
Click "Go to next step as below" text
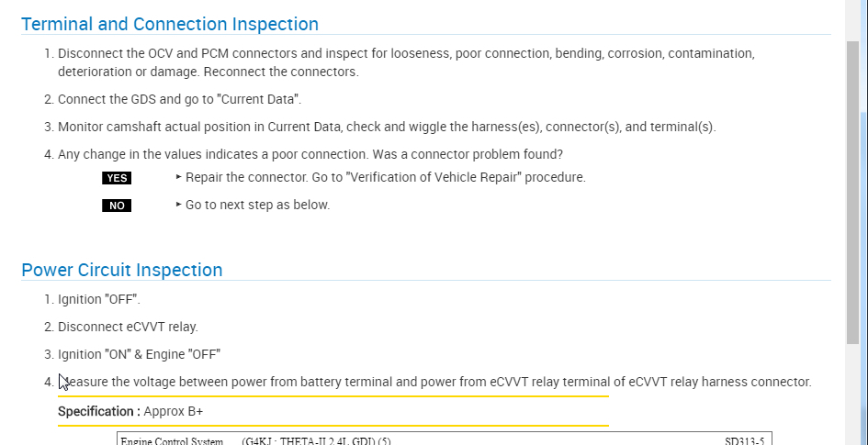click(x=257, y=205)
